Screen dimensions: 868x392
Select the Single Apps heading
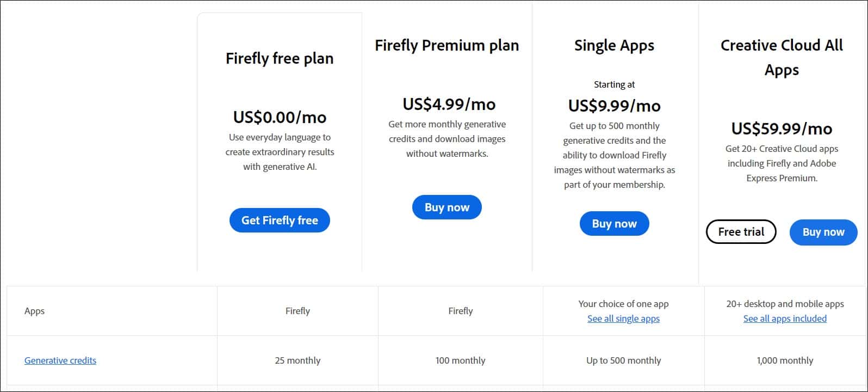[x=613, y=46]
